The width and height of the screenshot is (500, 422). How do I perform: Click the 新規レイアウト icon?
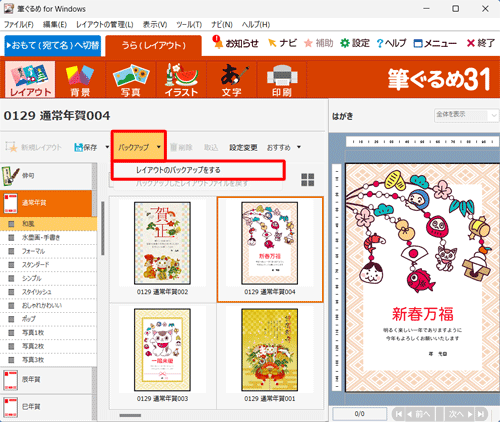11,147
